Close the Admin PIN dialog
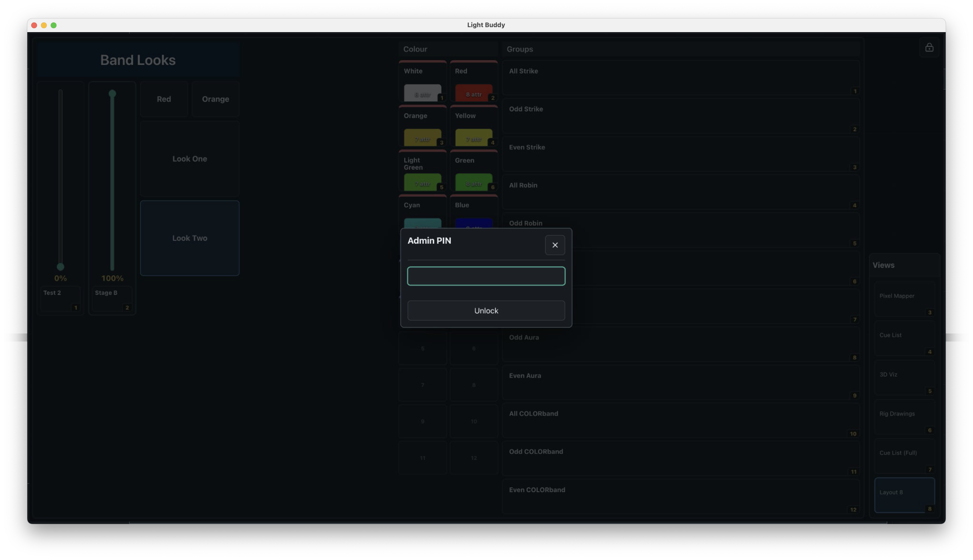This screenshot has width=973, height=560. click(555, 245)
